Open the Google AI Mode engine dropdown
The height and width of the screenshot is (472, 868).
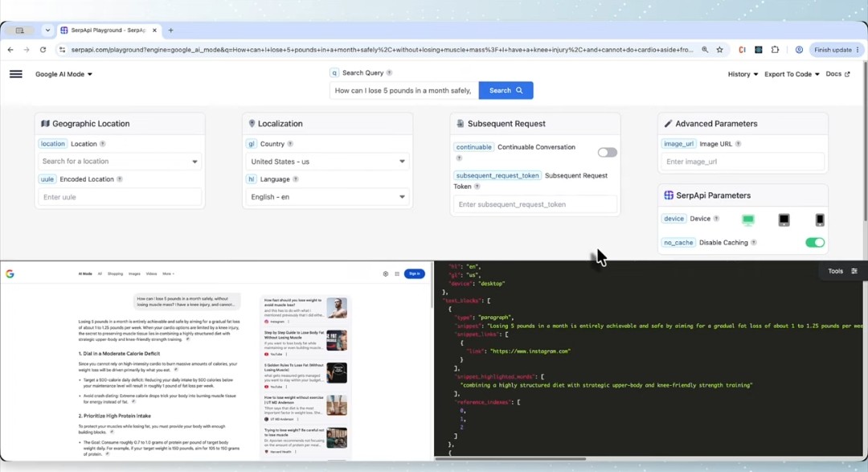click(63, 74)
